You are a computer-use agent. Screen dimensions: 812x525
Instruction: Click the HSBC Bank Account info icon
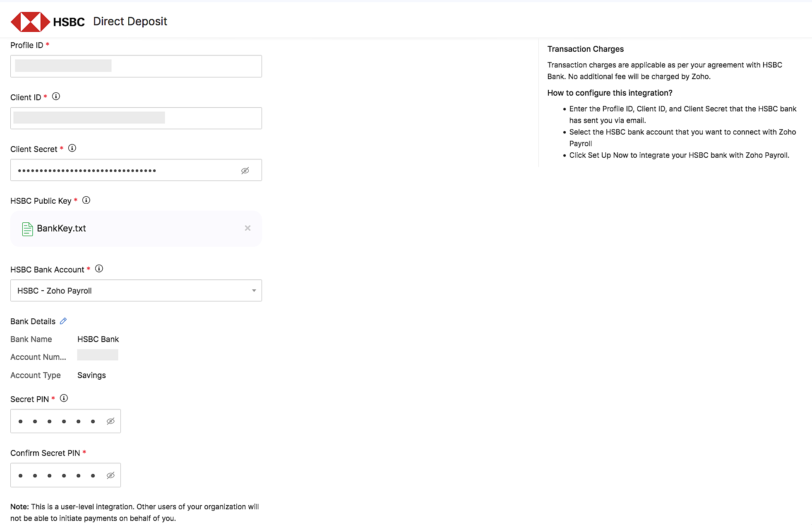click(99, 268)
